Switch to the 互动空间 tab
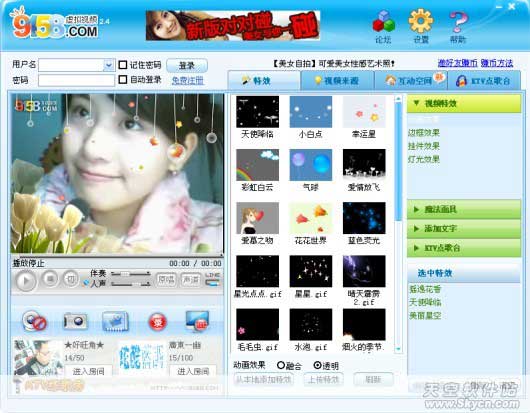530x413 pixels. tap(411, 80)
